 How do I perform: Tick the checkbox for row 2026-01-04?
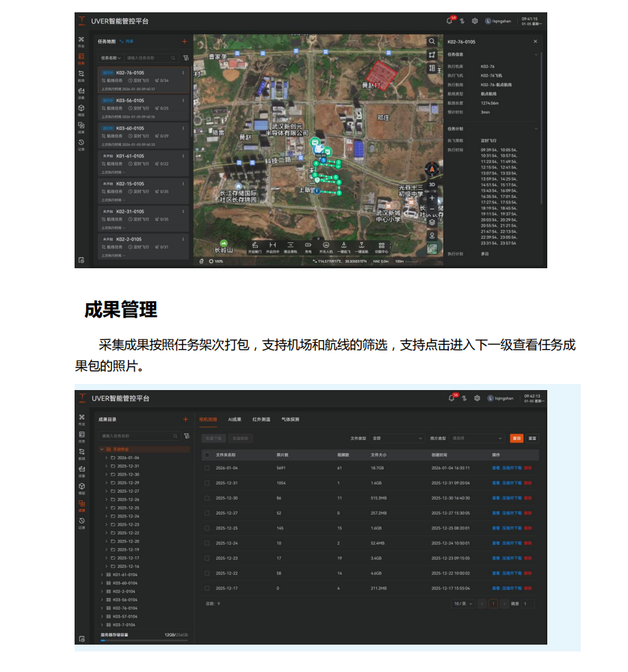207,468
